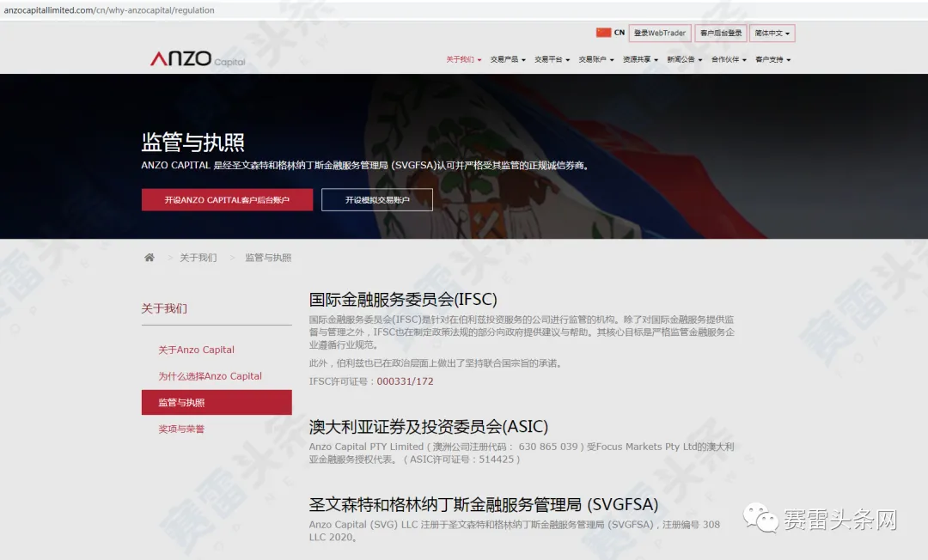Open the 简体中文 language dropdown
This screenshot has width=928, height=560.
coord(772,33)
